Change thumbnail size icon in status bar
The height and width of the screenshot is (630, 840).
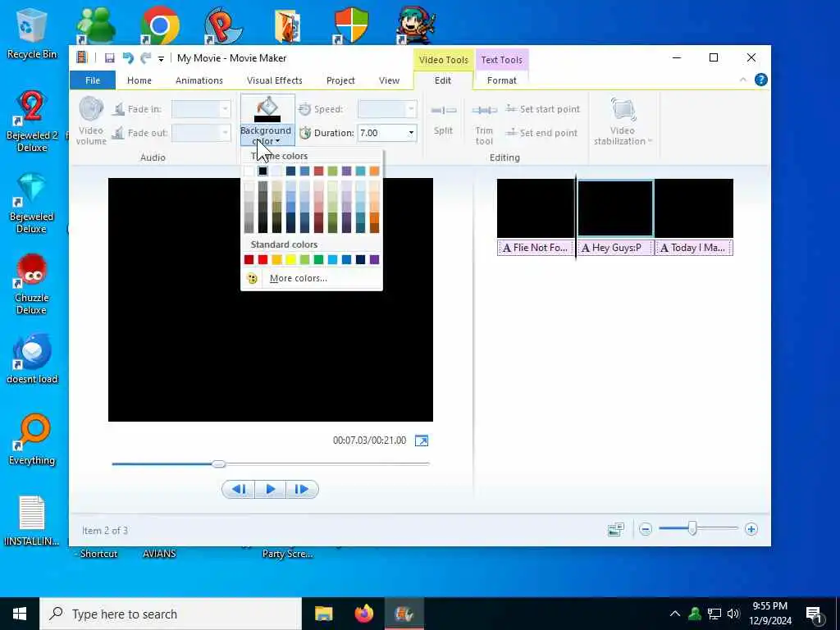[616, 530]
